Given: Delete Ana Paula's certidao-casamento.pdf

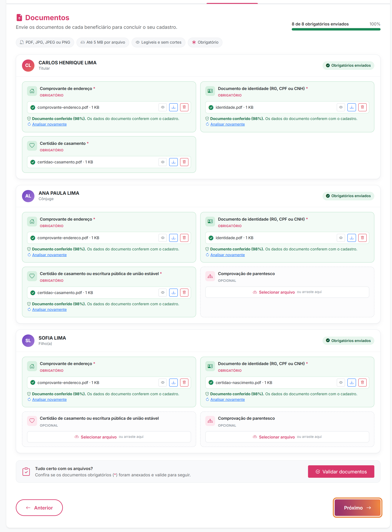Looking at the screenshot, I should pos(184,292).
